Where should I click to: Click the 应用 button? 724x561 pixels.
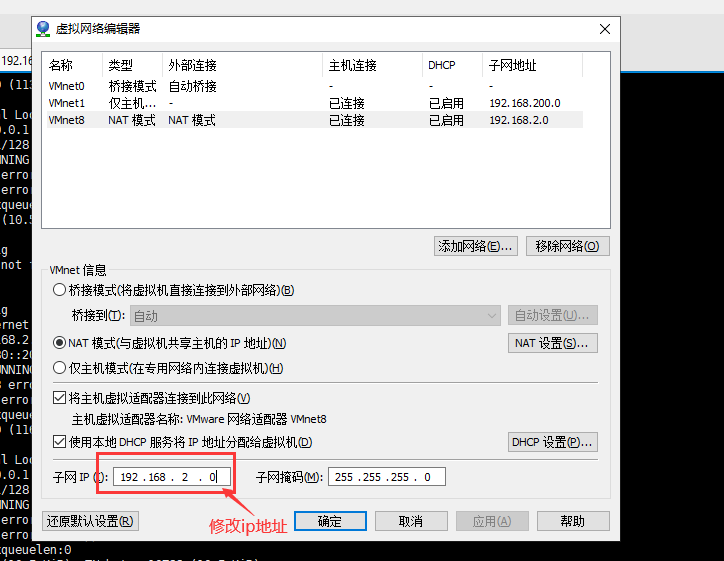pyautogui.click(x=492, y=521)
